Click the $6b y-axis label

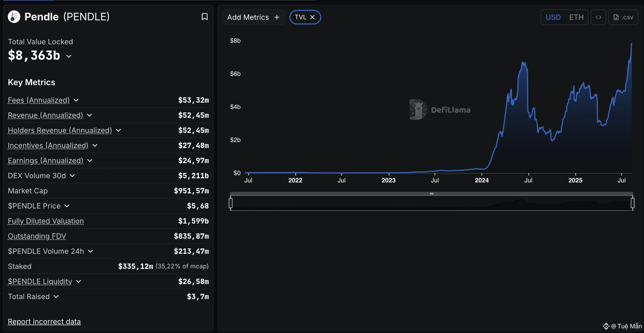pyautogui.click(x=235, y=74)
